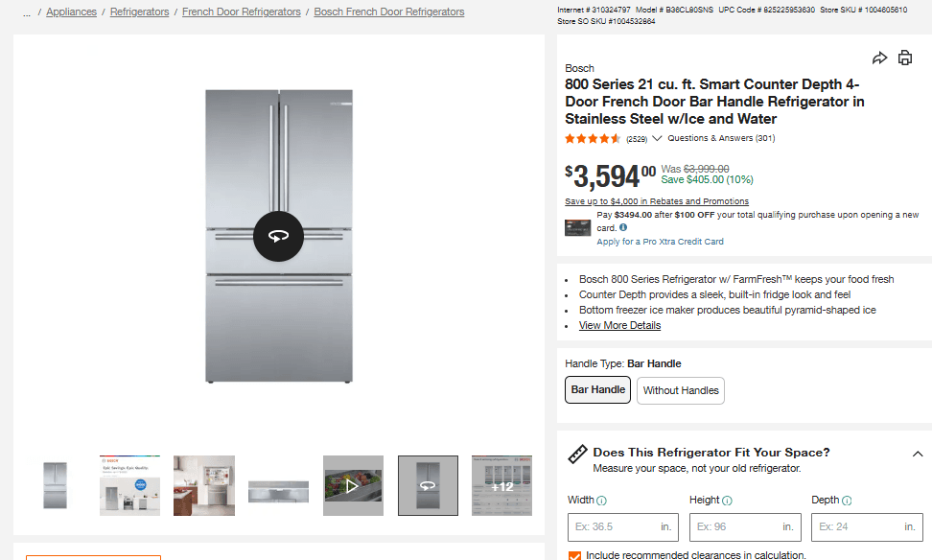Click View More Details

619,325
